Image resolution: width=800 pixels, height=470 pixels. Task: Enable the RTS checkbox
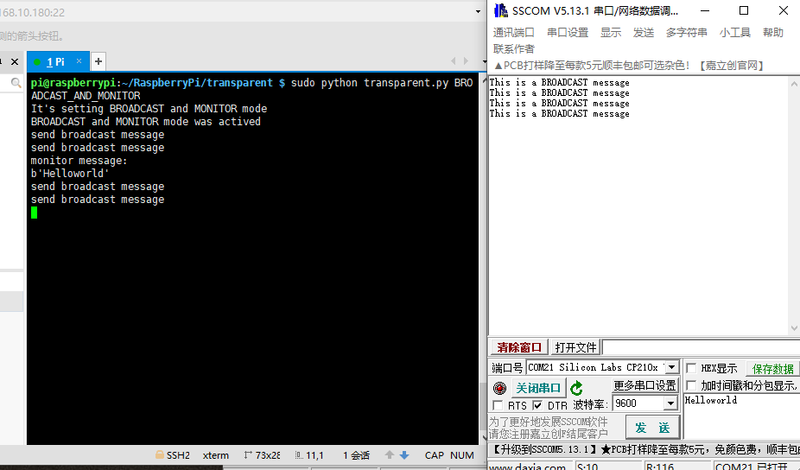497,405
